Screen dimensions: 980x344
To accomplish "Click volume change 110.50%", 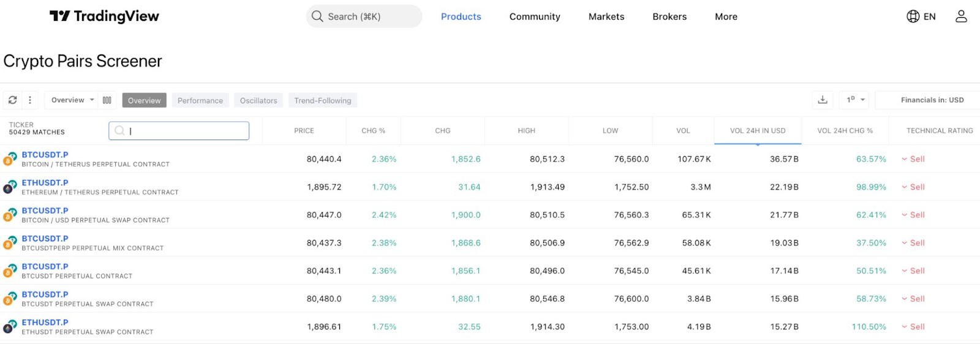I will [x=869, y=327].
